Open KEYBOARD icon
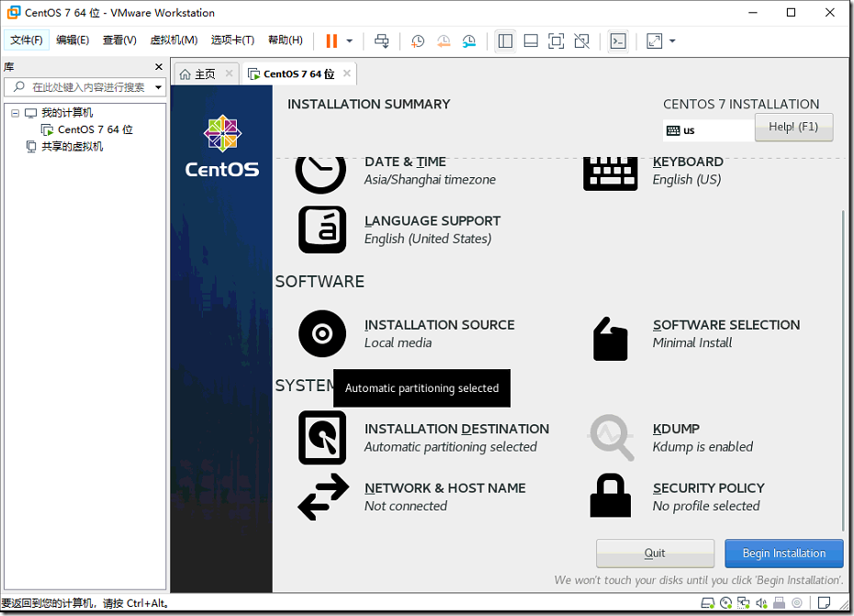854x616 pixels. point(610,174)
